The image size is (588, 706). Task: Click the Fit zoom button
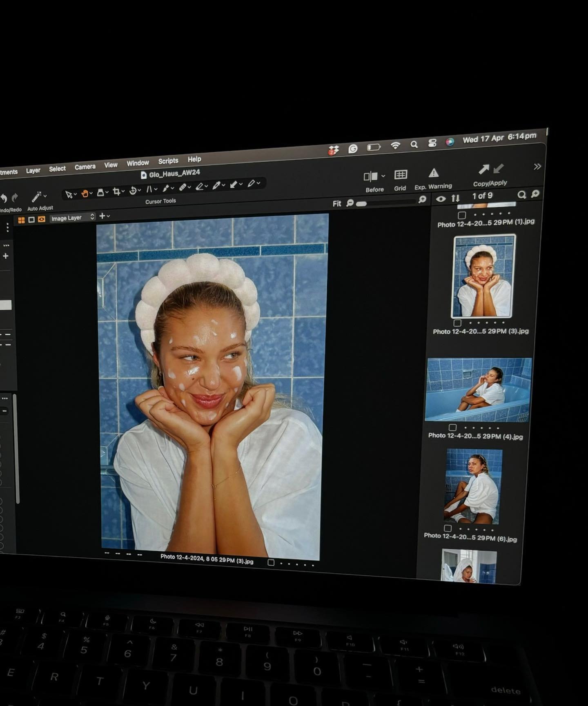point(337,203)
